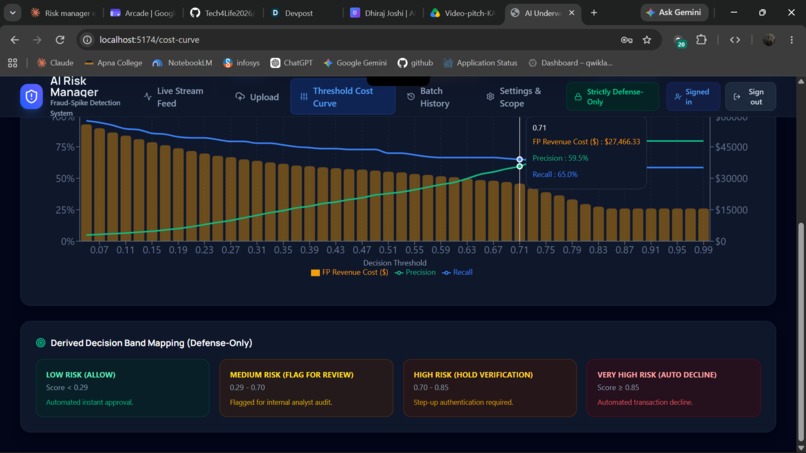Switch to the Dhiraj Joshi tab
The width and height of the screenshot is (806, 453).
point(383,13)
